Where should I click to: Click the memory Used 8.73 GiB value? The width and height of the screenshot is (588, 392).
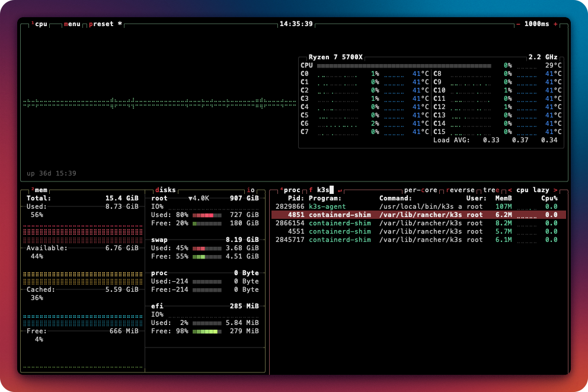point(122,207)
